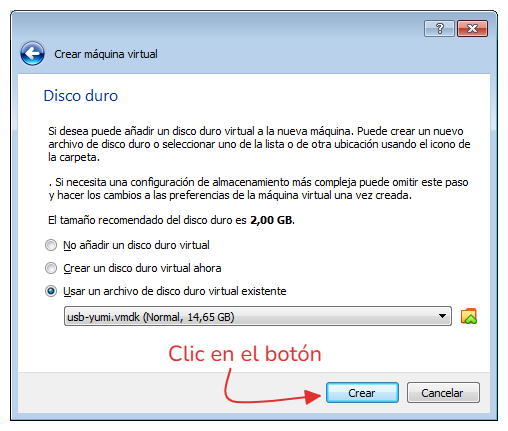This screenshot has height=431, width=508.
Task: Click the blue back arrow icon
Action: pyautogui.click(x=32, y=53)
